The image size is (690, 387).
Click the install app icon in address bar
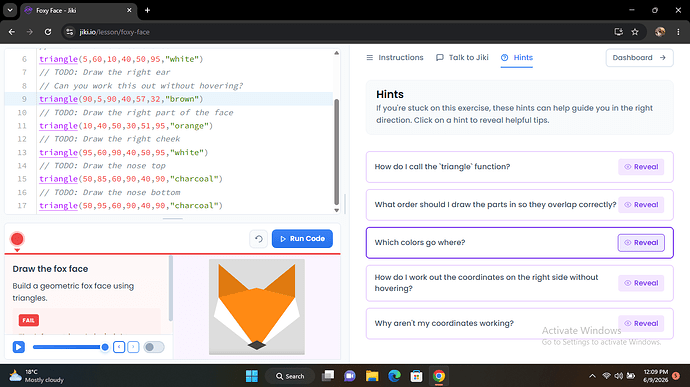click(x=618, y=32)
